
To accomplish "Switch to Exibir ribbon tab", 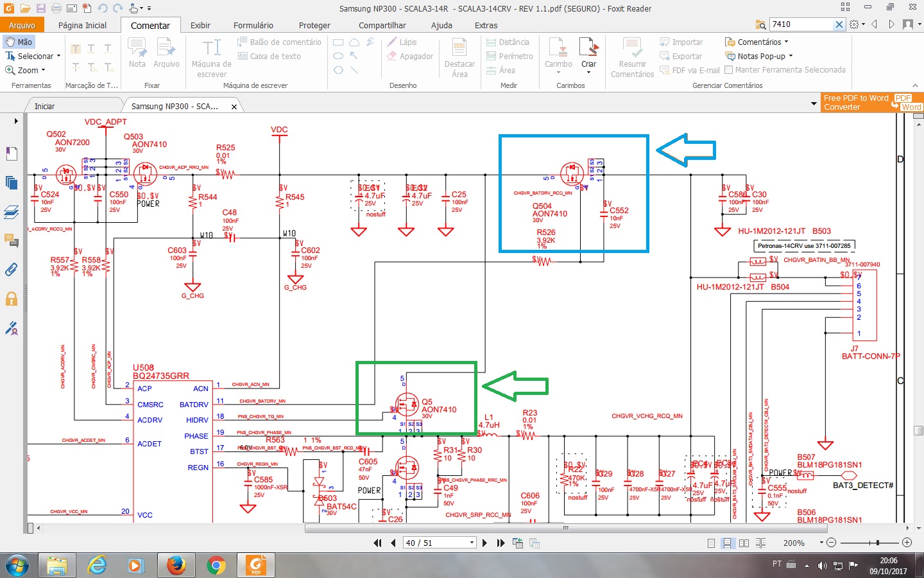I will pos(200,25).
